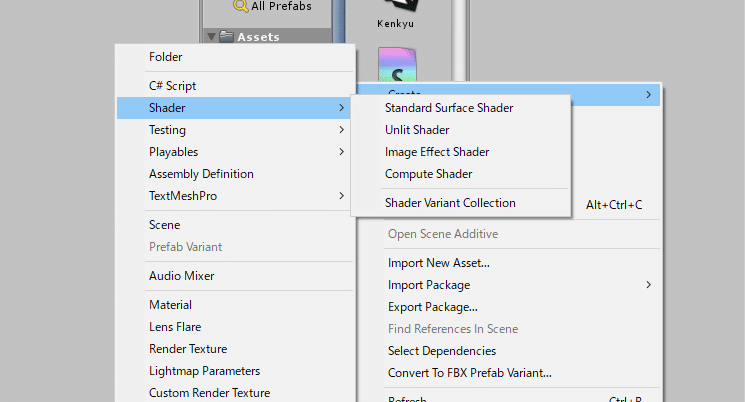The width and height of the screenshot is (745, 402).
Task: Open the Import Package submenu arrow
Action: point(648,285)
